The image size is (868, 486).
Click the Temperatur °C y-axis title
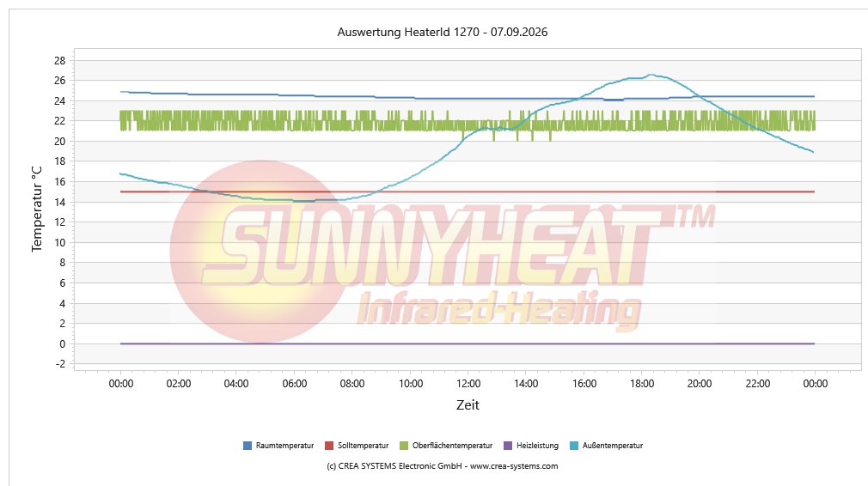pyautogui.click(x=37, y=209)
